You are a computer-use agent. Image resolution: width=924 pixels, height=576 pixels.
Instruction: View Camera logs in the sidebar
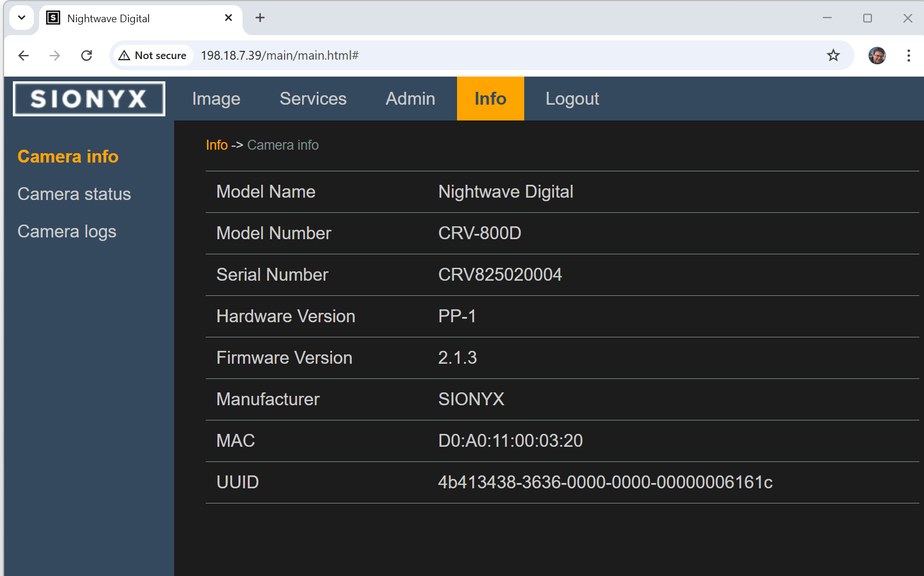(x=67, y=232)
